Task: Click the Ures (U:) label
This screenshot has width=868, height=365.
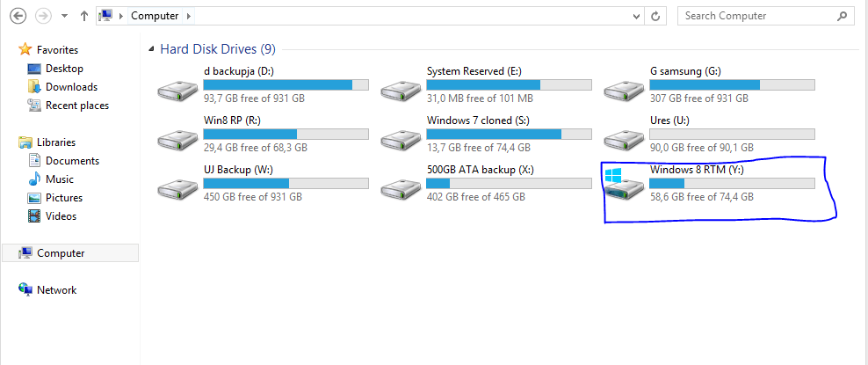Action: tap(669, 120)
